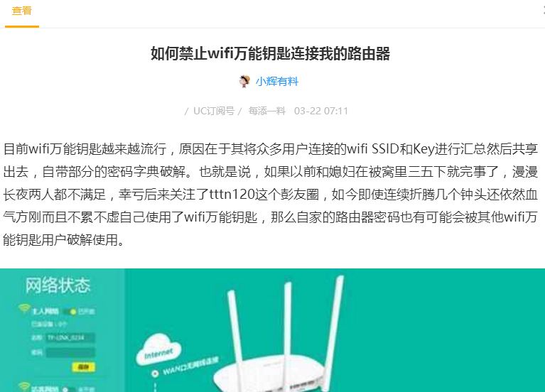This screenshot has height=392, width=545.
Task: Select the main network WiFi icon
Action: click(x=24, y=308)
